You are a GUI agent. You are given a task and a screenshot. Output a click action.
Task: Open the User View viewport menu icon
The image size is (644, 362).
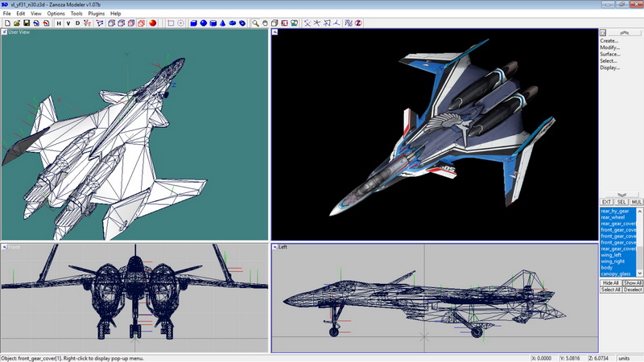pos(4,32)
